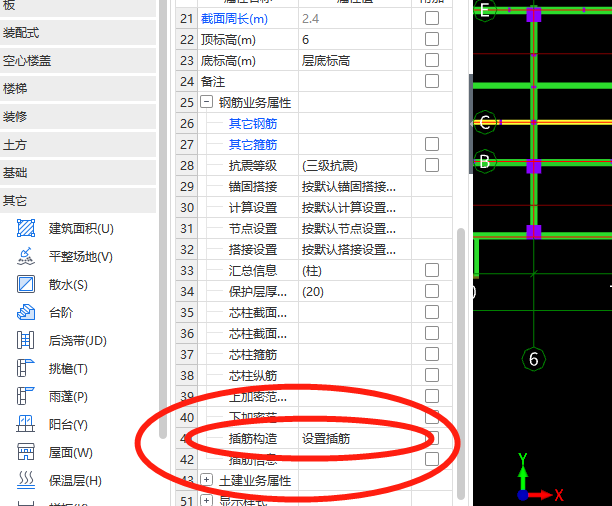Open the 基础 category tab

pyautogui.click(x=78, y=173)
